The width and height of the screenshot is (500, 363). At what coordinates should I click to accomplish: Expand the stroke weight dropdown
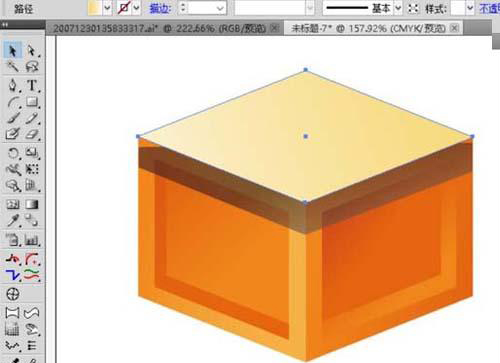(x=220, y=8)
